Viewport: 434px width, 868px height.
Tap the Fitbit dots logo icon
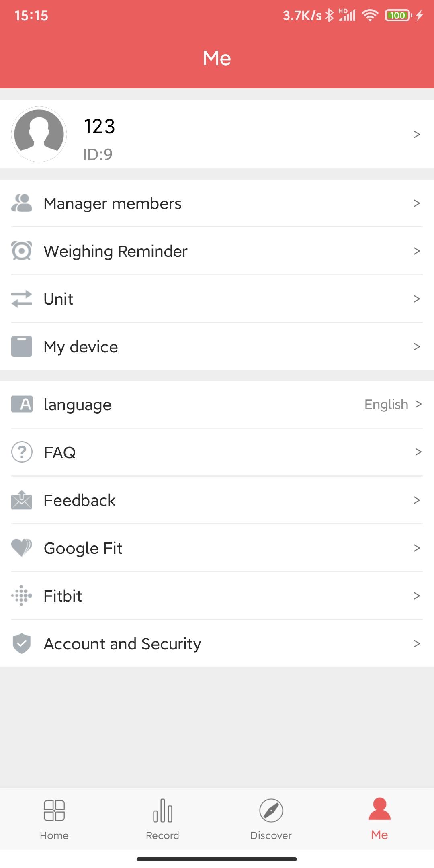tap(22, 596)
